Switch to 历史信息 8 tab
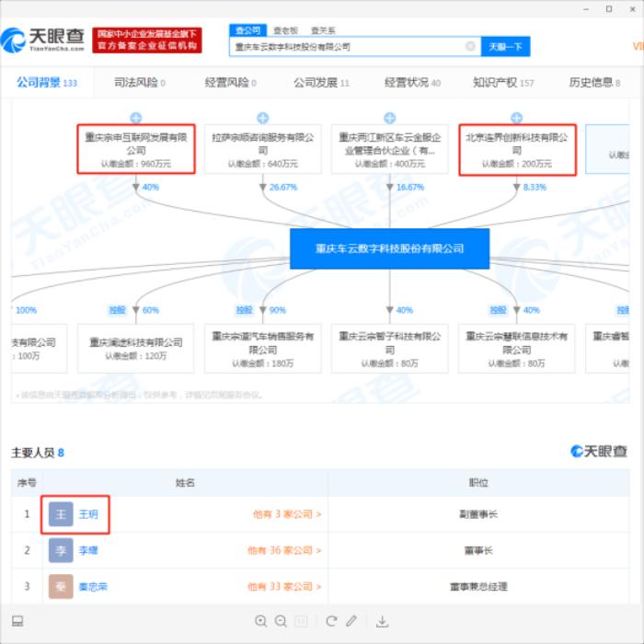644x644 pixels. click(594, 83)
